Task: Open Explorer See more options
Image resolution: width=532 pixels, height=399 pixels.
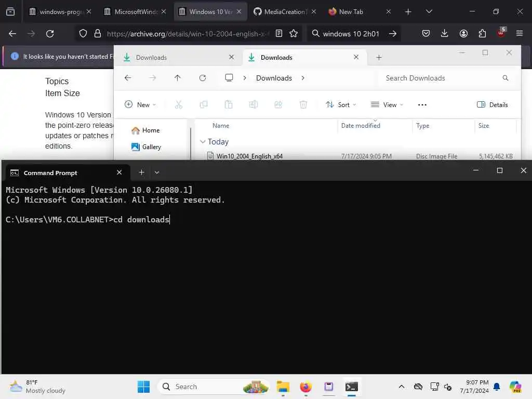Action: (422, 105)
